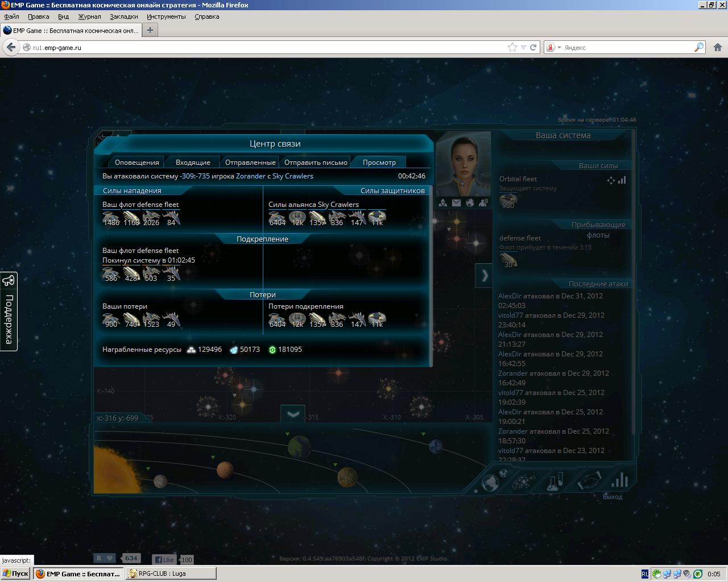The image size is (728, 582).
Task: Open the Поддержка support side tab
Action: (9, 311)
